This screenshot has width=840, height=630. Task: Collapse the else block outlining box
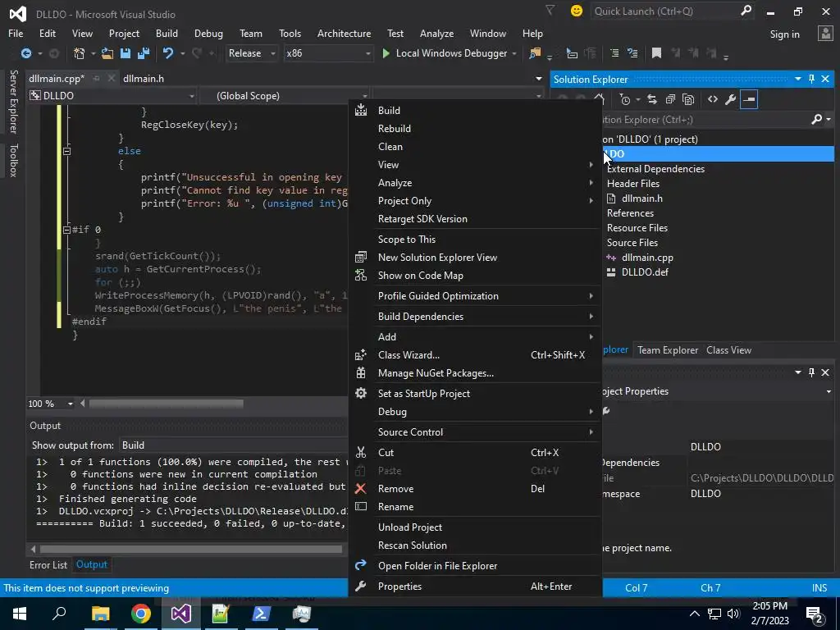tap(67, 151)
